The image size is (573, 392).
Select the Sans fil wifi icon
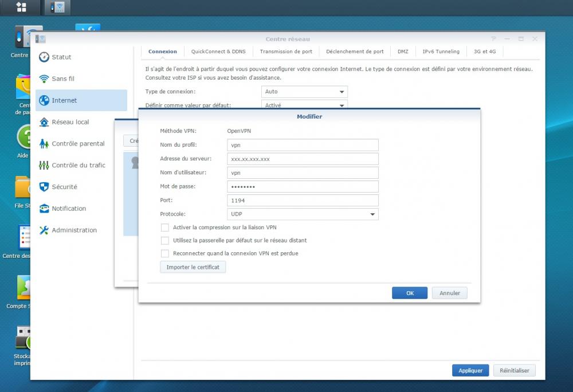(x=44, y=79)
